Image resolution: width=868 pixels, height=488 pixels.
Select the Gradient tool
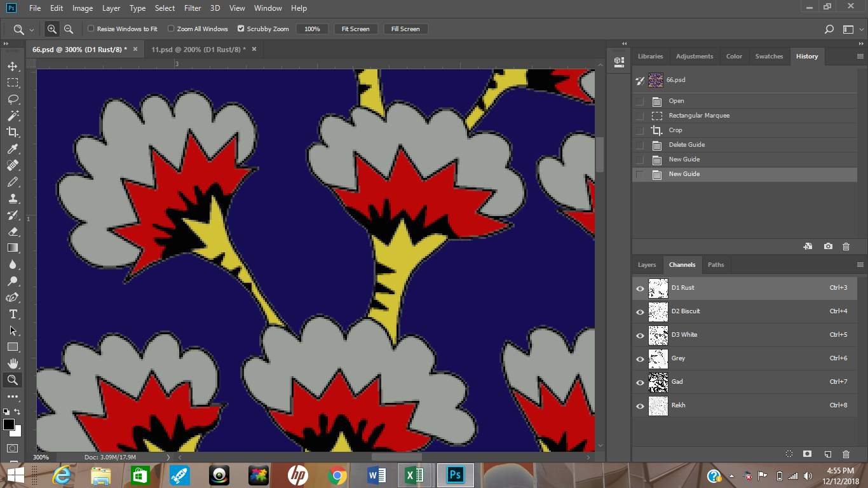[x=12, y=248]
